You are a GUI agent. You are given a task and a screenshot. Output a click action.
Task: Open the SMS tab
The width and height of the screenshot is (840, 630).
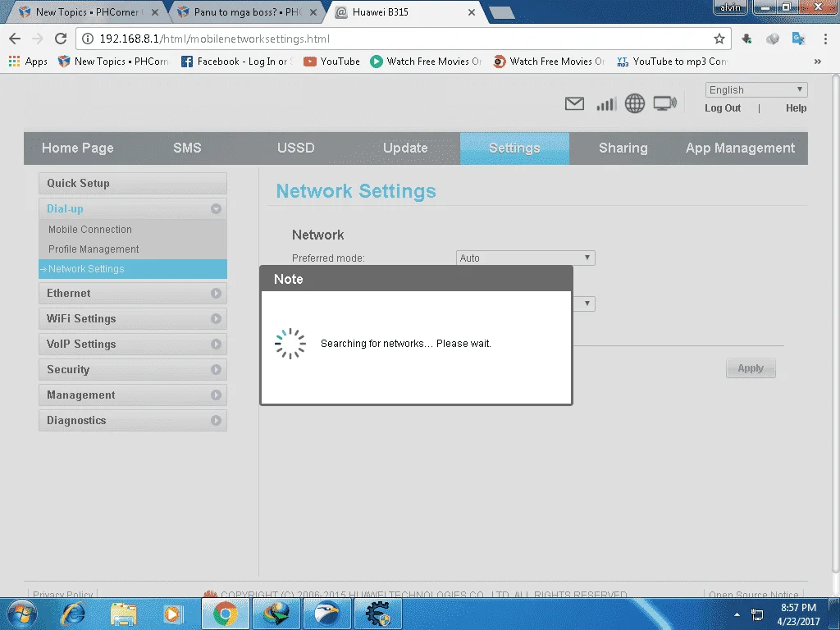pyautogui.click(x=187, y=148)
